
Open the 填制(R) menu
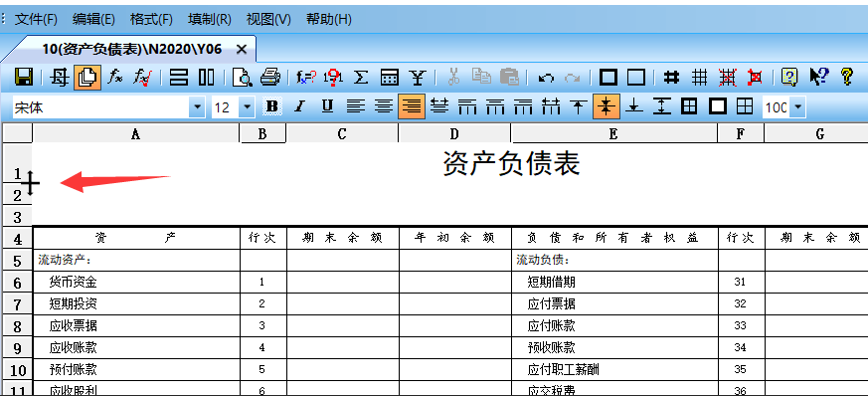[x=209, y=19]
